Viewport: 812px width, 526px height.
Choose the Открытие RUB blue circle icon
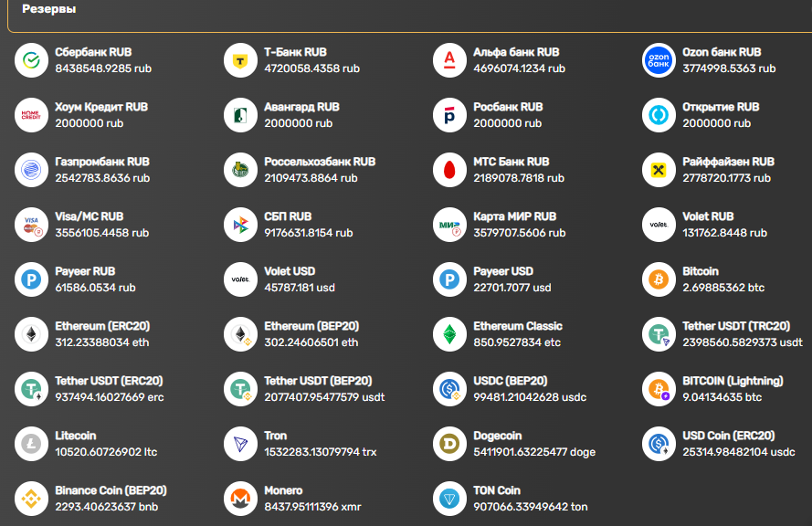point(659,115)
